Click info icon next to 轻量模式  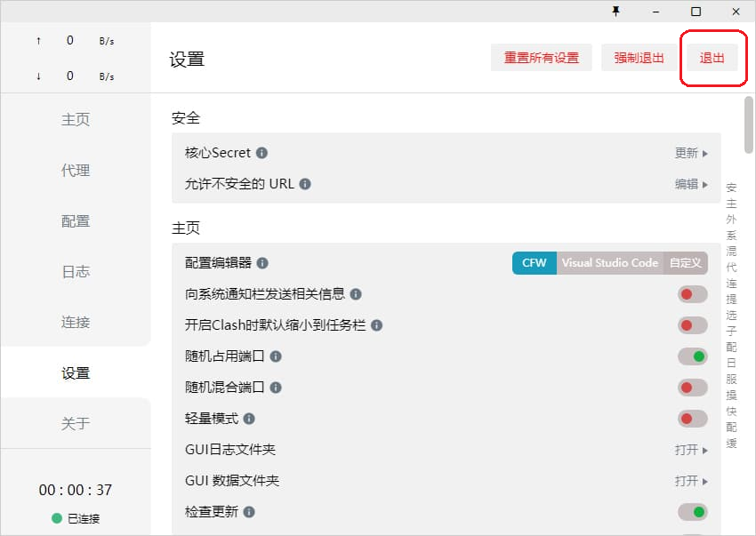[249, 419]
